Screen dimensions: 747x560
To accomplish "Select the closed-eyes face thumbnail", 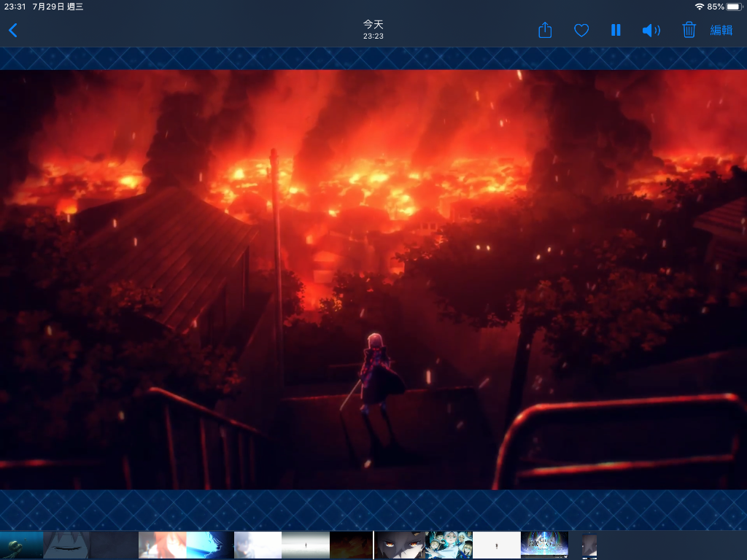I will tap(66, 545).
